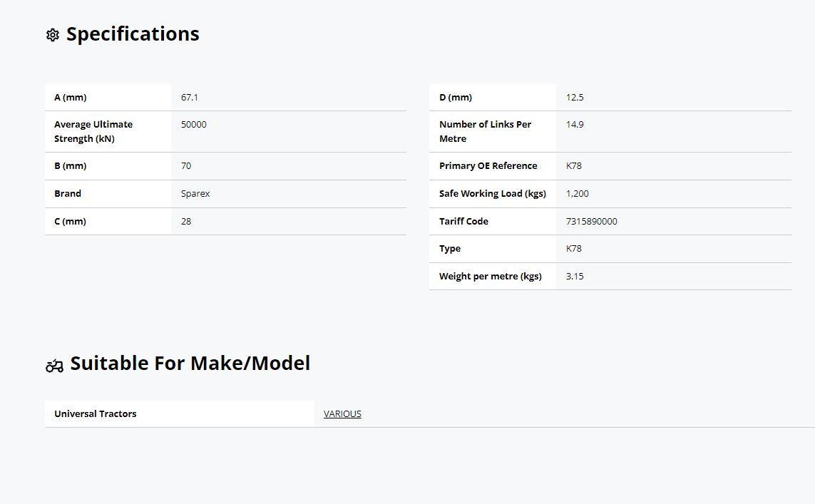Click the C (mm) value 28
The image size is (815, 504).
(x=186, y=221)
